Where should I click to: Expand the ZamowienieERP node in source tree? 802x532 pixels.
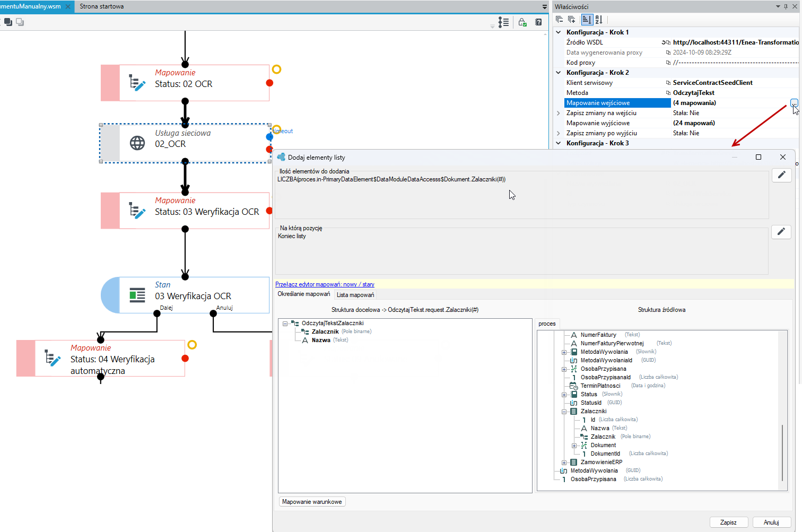coord(564,463)
